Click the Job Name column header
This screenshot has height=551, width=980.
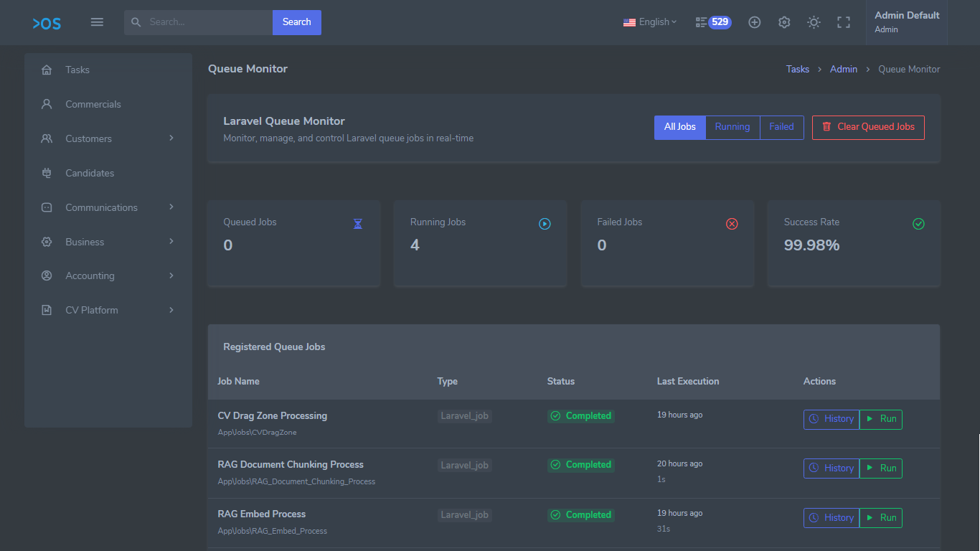tap(239, 381)
